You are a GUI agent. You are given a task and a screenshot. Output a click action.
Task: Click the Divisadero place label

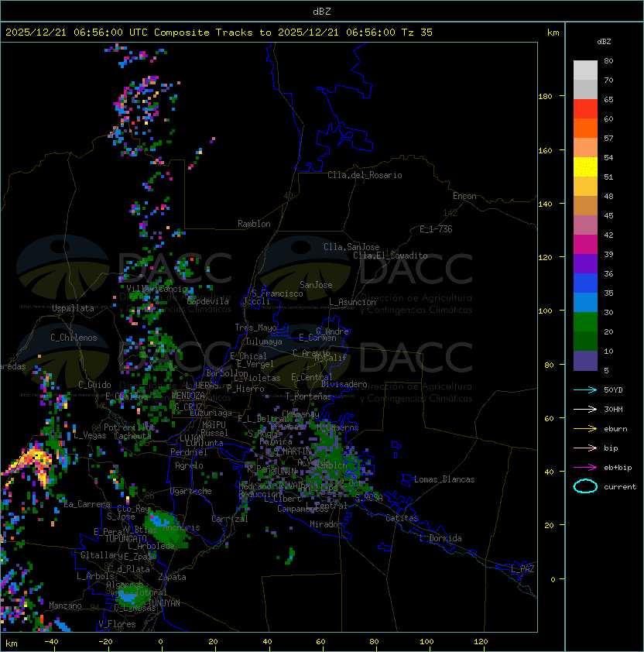344,384
